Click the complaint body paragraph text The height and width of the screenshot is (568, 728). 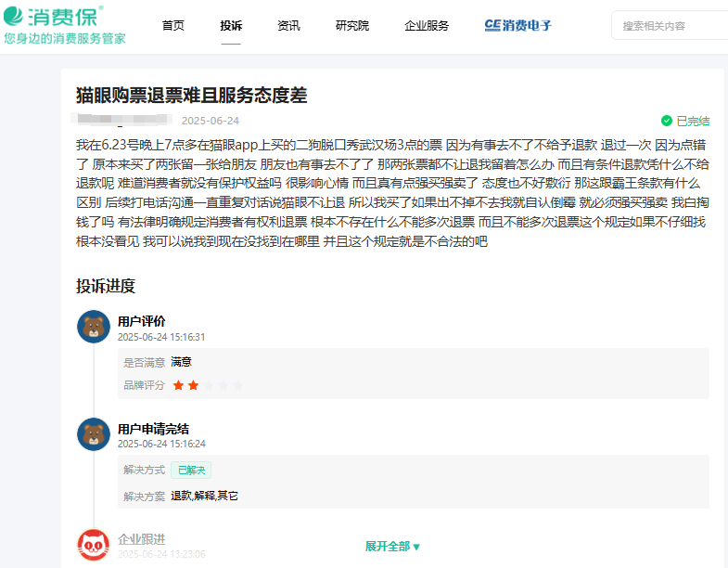(393, 193)
